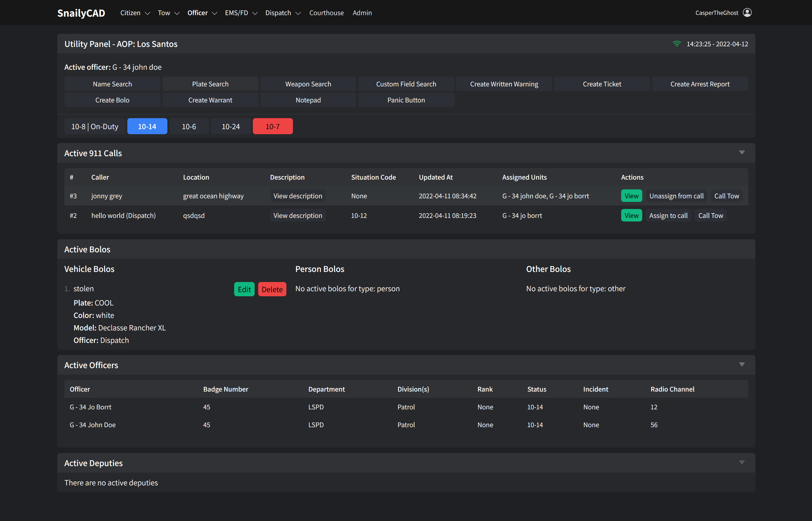Screen dimensions: 812x521
Task: Expand the Tow dropdown
Action: coord(164,13)
